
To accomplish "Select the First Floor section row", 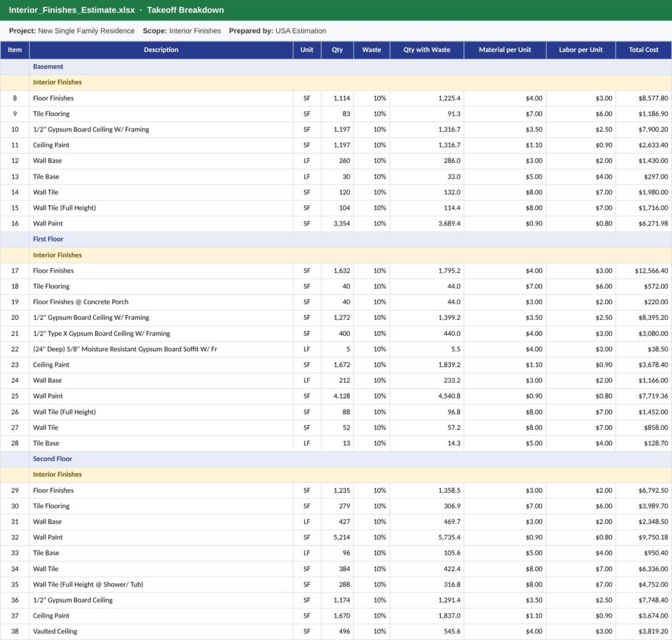I will pos(336,239).
